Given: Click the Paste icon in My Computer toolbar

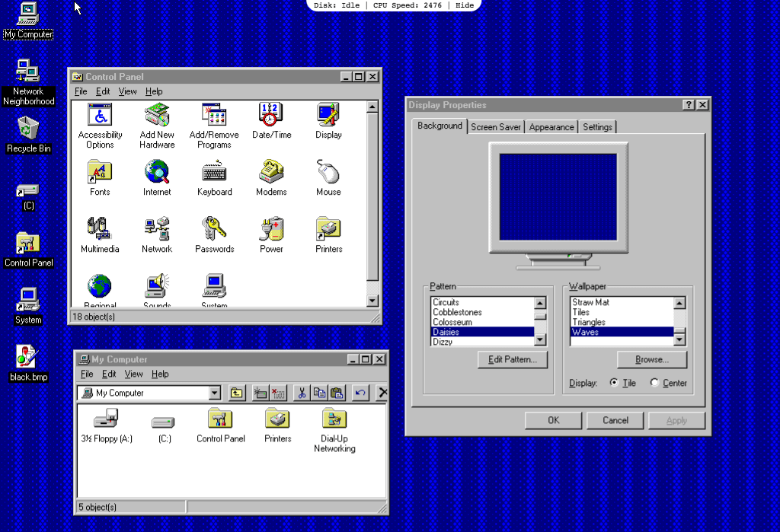Looking at the screenshot, I should 336,393.
